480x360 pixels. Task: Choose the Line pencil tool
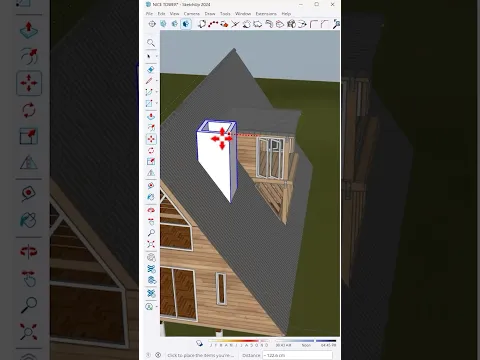(x=149, y=81)
